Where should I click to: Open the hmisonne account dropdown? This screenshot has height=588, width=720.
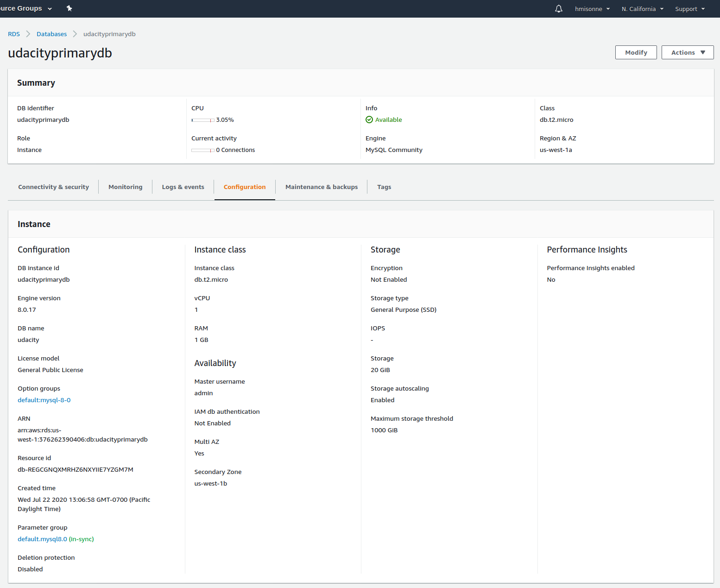(593, 9)
